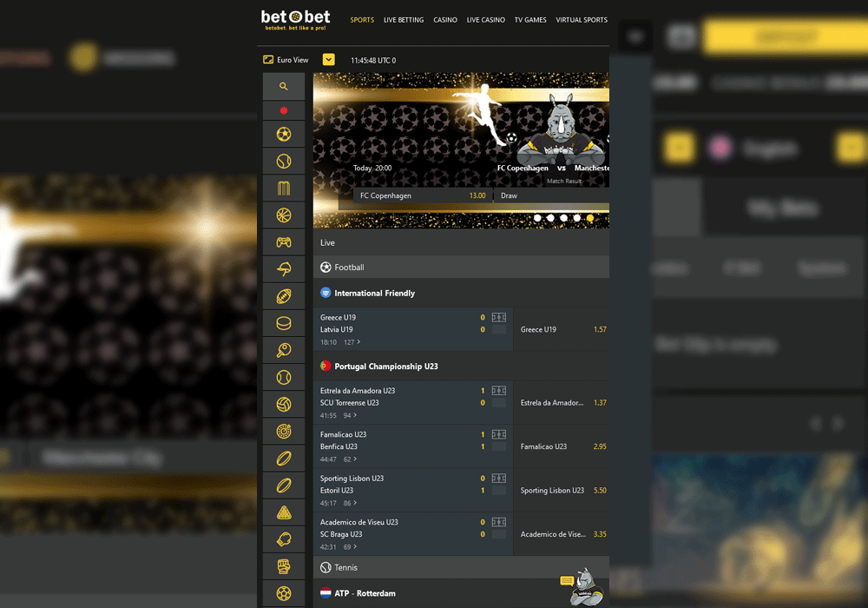868x608 pixels.
Task: Choose the horse racing helmet icon
Action: pyautogui.click(x=284, y=269)
